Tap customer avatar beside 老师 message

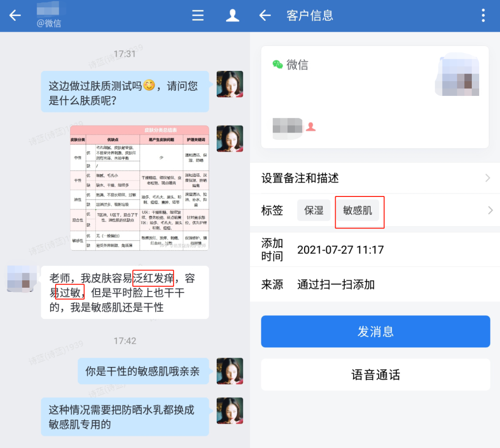(22, 278)
